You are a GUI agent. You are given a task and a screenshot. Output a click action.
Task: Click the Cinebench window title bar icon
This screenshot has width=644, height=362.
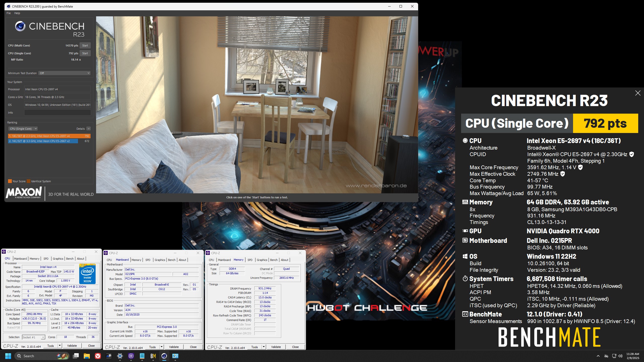tap(9, 6)
